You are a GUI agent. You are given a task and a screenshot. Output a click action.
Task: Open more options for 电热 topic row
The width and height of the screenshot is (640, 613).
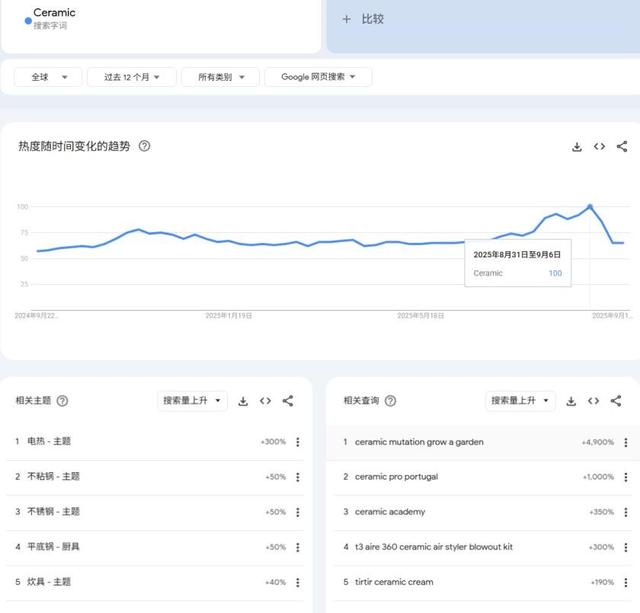click(298, 442)
